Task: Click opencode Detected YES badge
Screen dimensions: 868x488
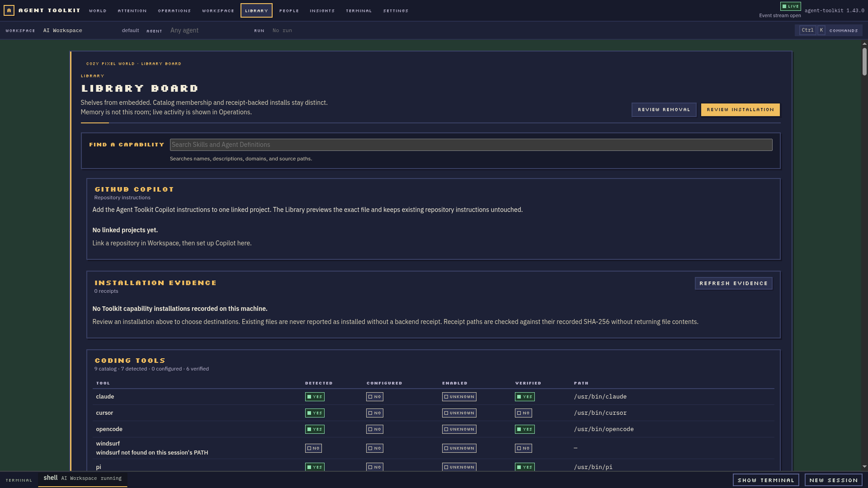Action: pyautogui.click(x=315, y=429)
